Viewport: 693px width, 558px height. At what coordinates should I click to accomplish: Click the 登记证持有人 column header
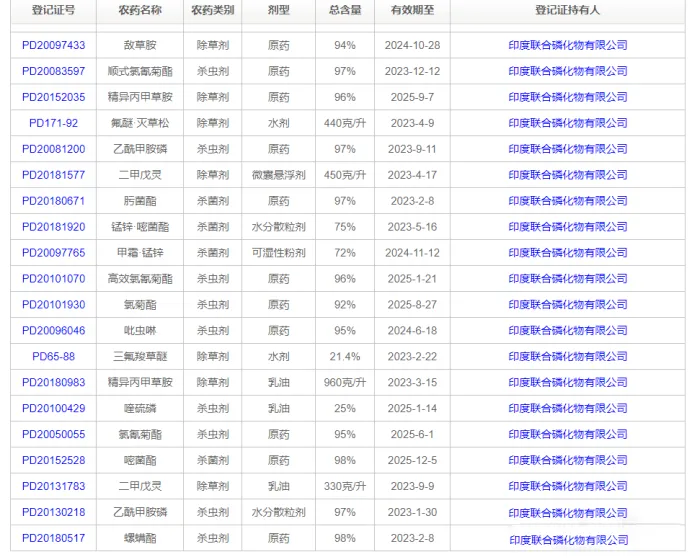[x=568, y=10]
